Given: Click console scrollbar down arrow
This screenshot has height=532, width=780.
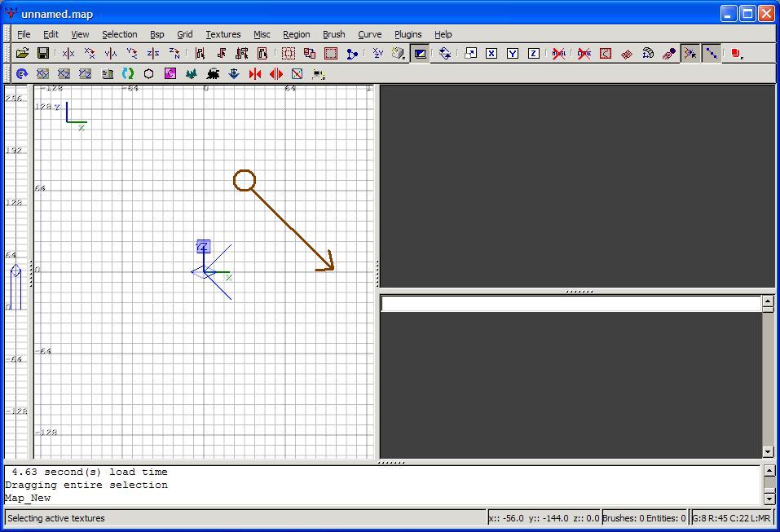Looking at the screenshot, I should click(x=769, y=499).
